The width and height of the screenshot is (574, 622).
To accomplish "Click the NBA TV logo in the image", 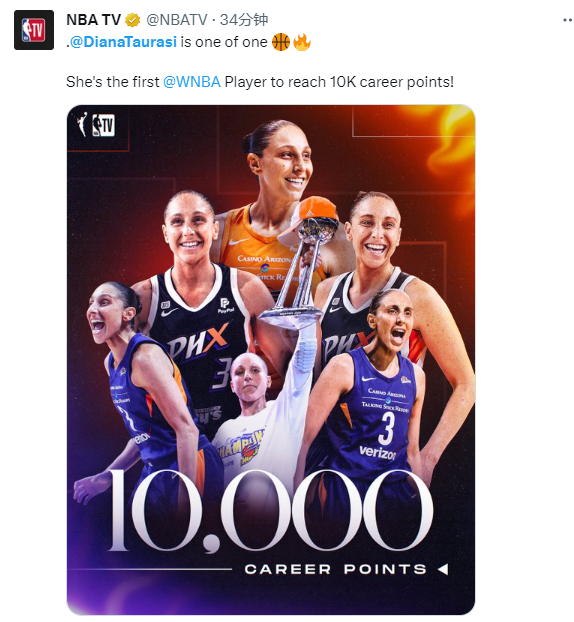I will click(x=104, y=125).
